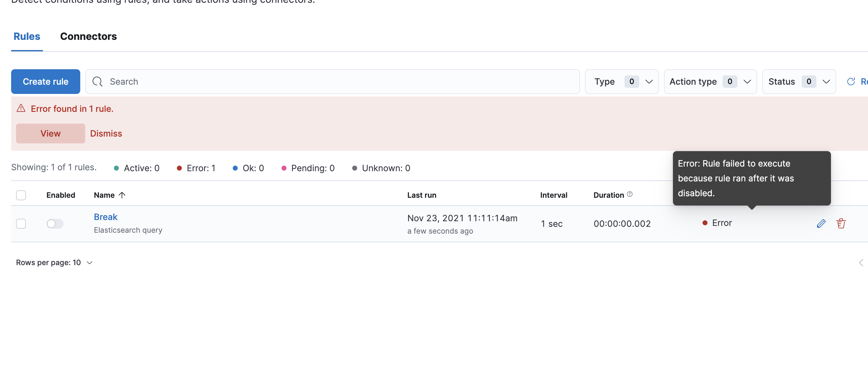868x377 pixels.
Task: Open the Break rule link
Action: tap(106, 217)
